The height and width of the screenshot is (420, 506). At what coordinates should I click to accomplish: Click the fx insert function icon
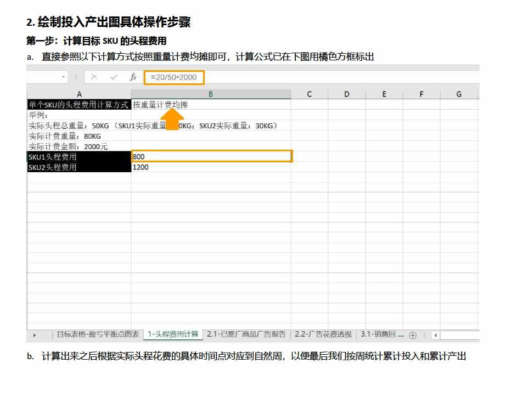(133, 77)
